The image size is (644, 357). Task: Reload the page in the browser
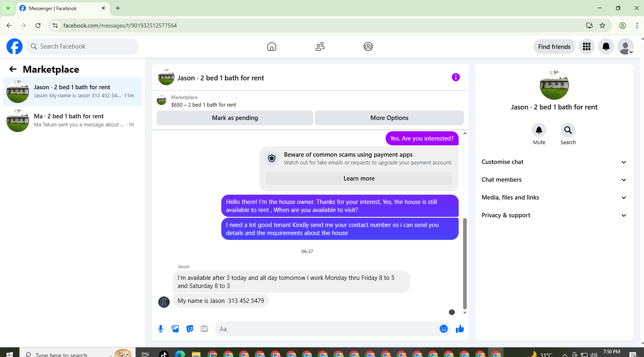pyautogui.click(x=38, y=25)
